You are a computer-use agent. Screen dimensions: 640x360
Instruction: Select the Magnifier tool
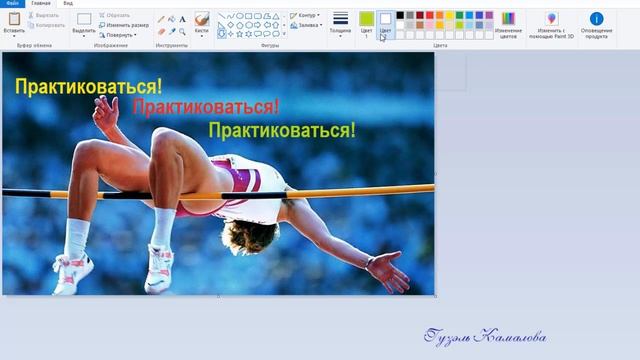coord(182,31)
